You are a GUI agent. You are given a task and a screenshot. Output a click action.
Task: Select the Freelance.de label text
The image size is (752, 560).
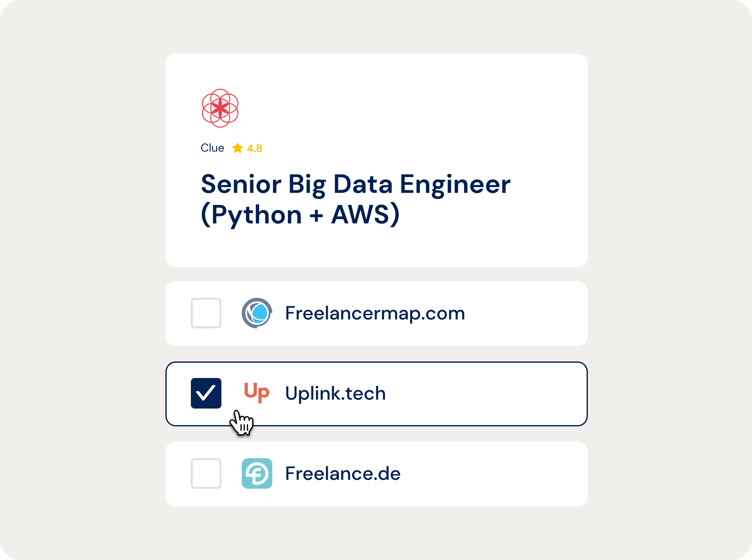(x=343, y=473)
